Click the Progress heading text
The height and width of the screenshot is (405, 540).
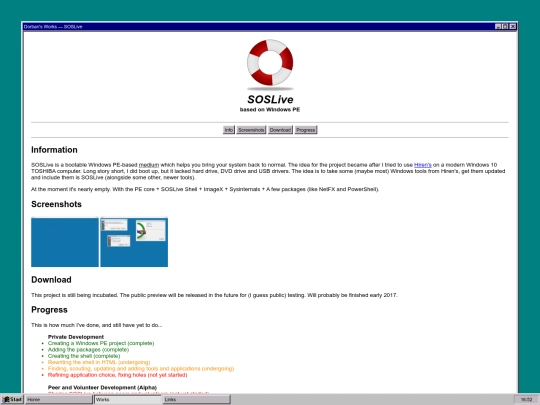click(x=49, y=310)
